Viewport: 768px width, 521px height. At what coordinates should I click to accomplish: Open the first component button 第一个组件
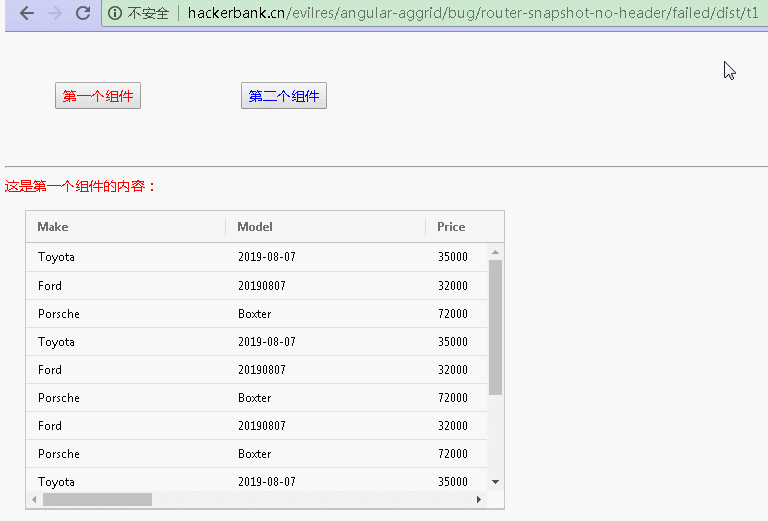(x=98, y=95)
